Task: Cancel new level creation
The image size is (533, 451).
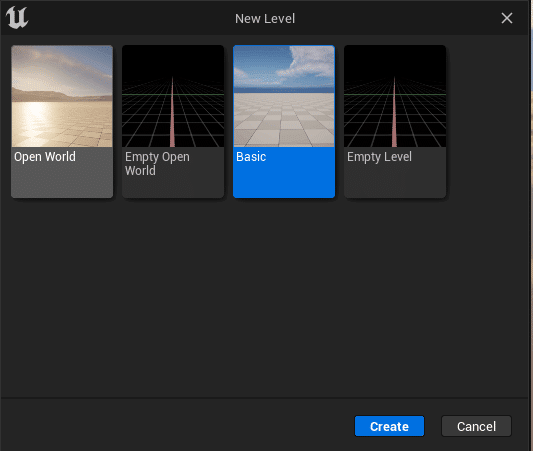Action: pos(476,426)
